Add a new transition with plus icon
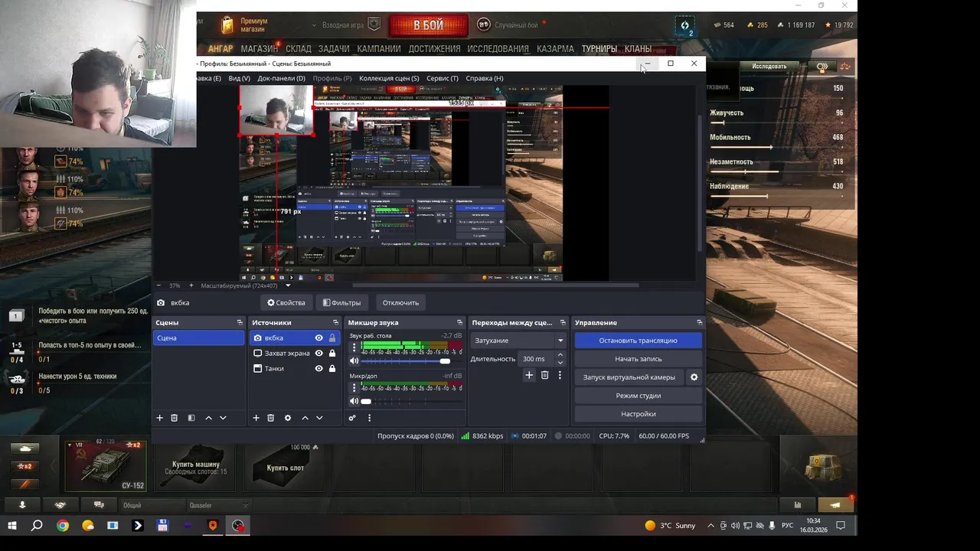980x551 pixels. coord(529,375)
